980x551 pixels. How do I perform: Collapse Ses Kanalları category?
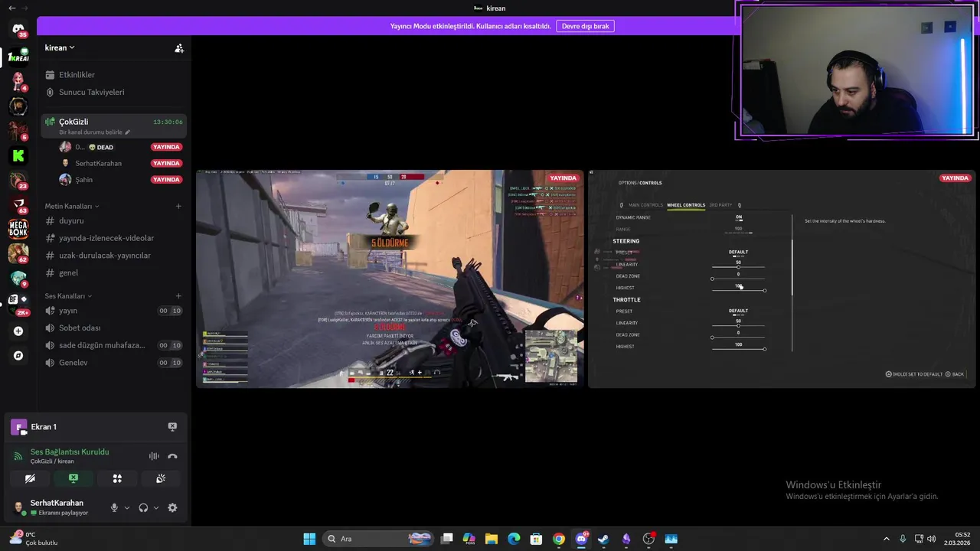[68, 296]
